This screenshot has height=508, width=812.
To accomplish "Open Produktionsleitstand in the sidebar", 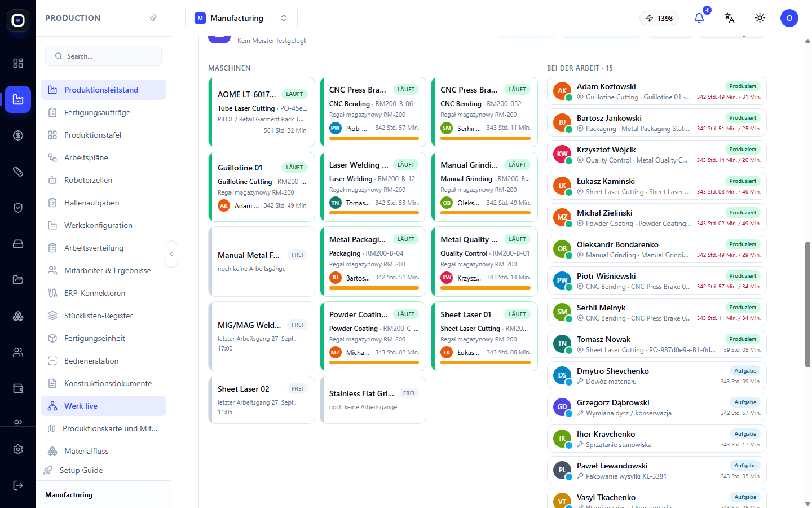I will pyautogui.click(x=103, y=90).
